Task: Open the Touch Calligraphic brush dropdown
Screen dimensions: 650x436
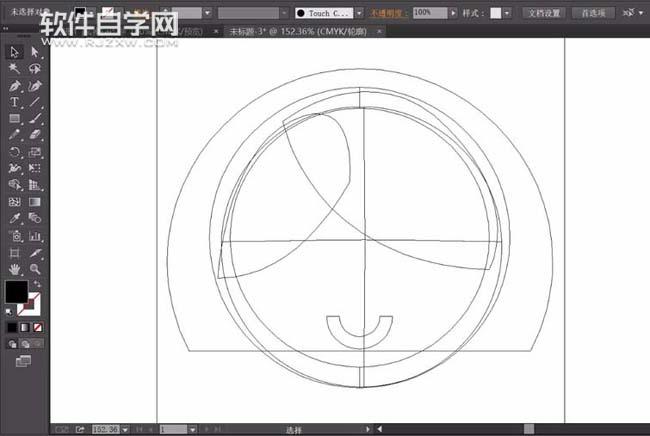Action: pos(355,13)
